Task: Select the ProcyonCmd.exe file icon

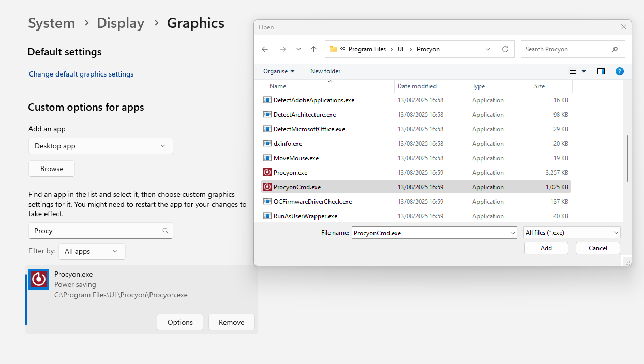Action: pyautogui.click(x=267, y=187)
